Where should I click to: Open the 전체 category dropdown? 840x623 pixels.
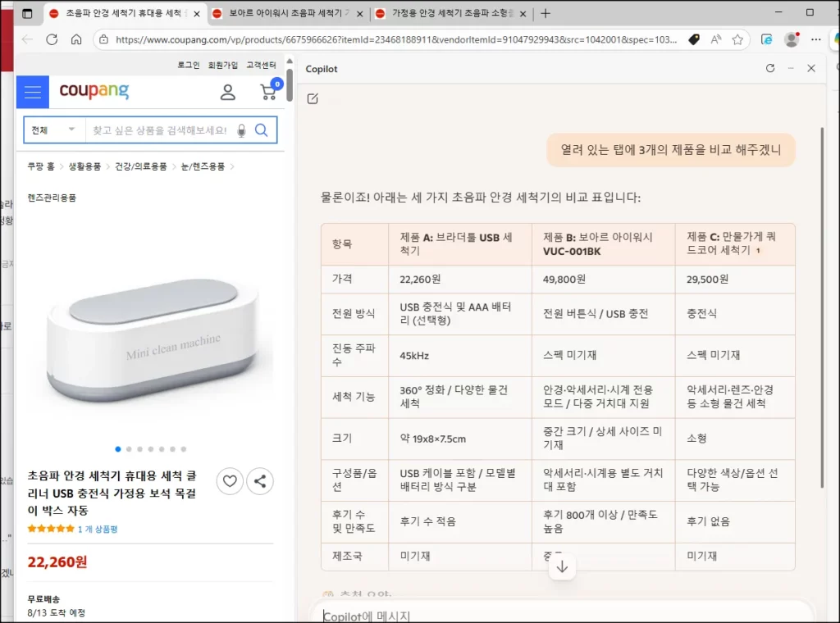(x=54, y=130)
